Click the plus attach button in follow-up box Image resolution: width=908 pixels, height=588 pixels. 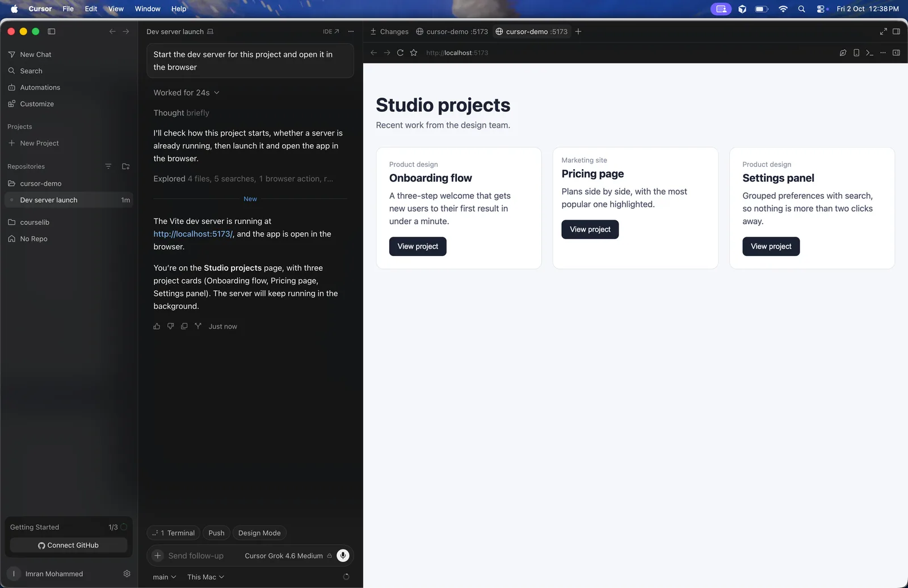click(158, 556)
